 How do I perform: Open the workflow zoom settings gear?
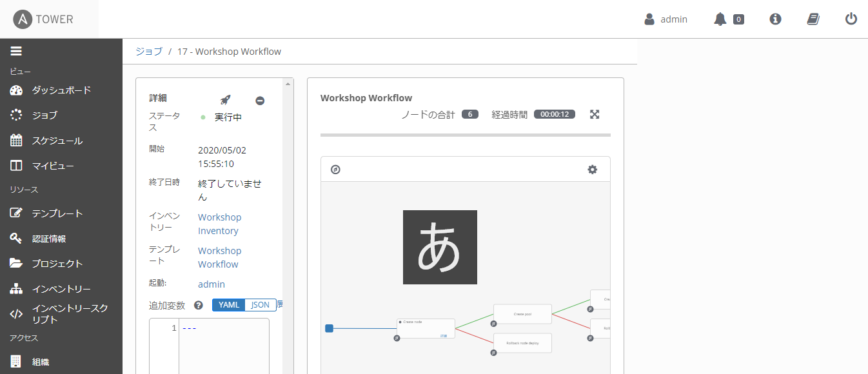click(x=592, y=169)
